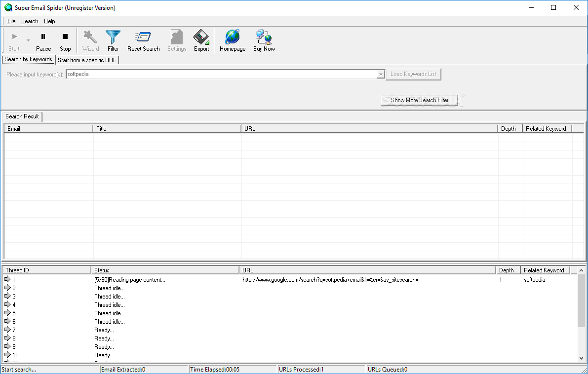This screenshot has width=588, height=374.
Task: Open the File menu
Action: point(11,21)
